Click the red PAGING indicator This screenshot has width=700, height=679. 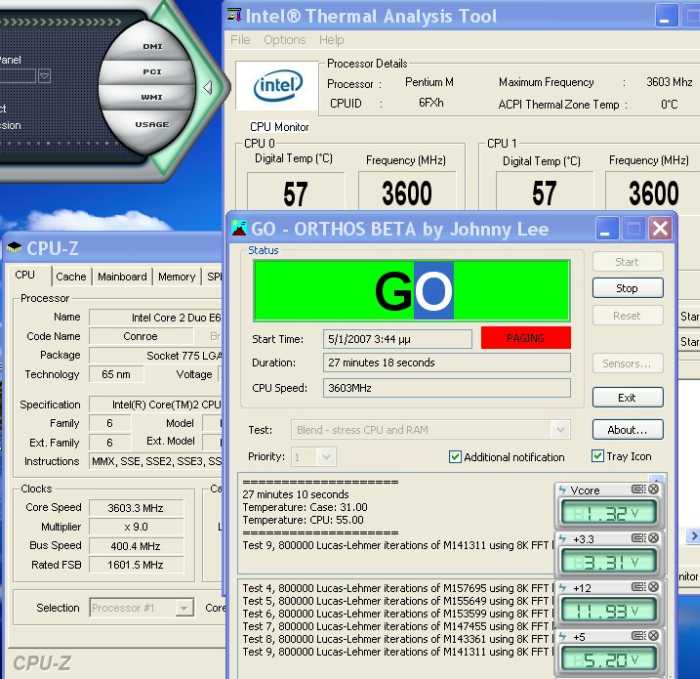pyautogui.click(x=525, y=338)
